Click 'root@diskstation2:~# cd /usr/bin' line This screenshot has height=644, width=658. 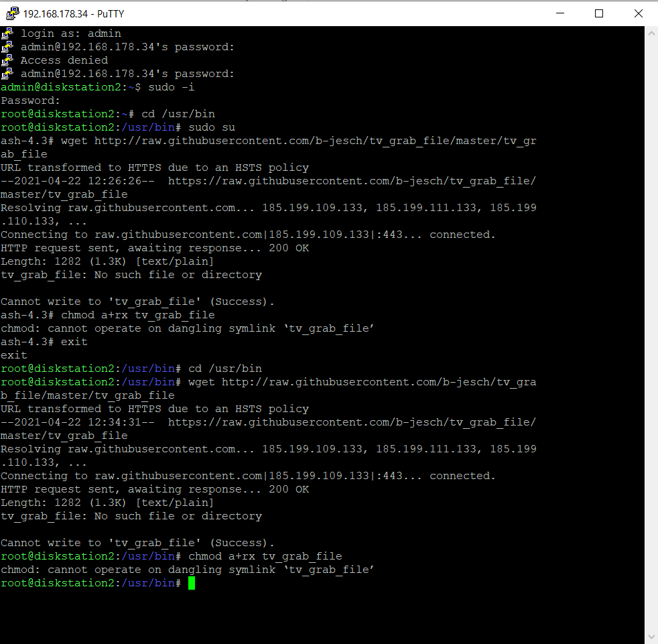tap(108, 114)
